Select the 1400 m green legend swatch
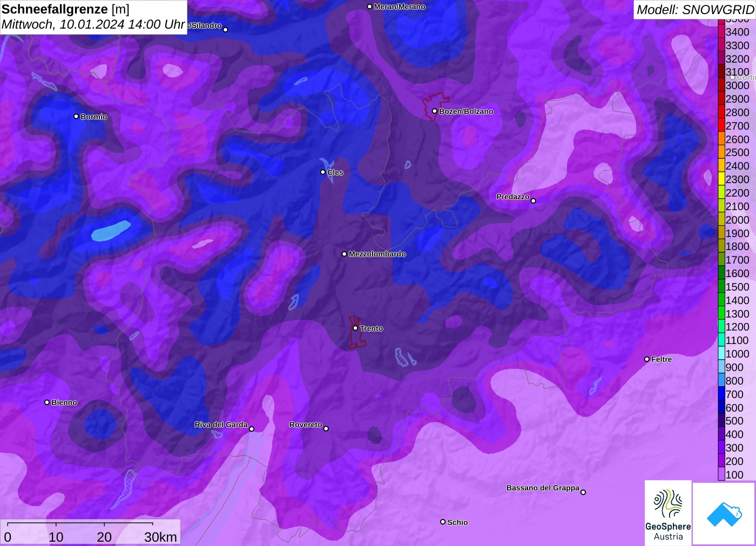This screenshot has width=756, height=546. (721, 300)
